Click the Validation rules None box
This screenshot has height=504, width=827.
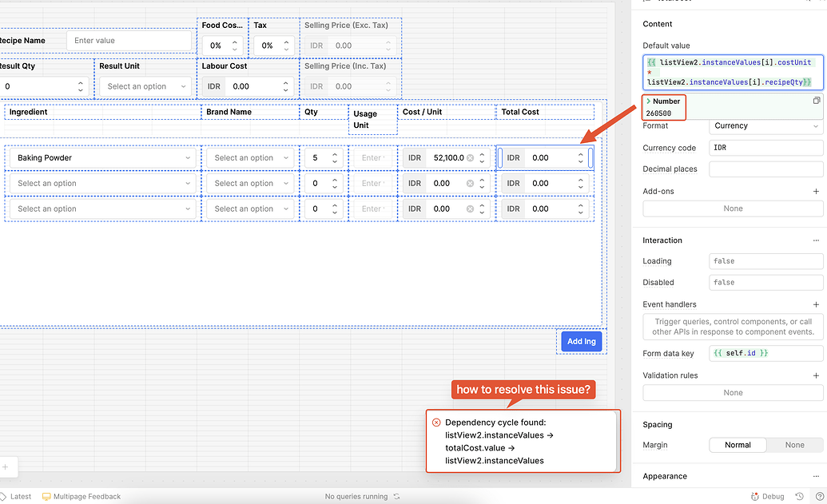point(733,393)
